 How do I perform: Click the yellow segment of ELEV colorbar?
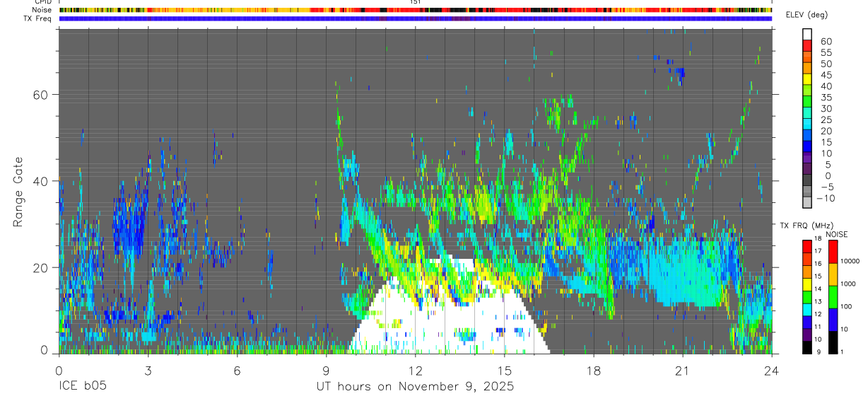tap(807, 79)
